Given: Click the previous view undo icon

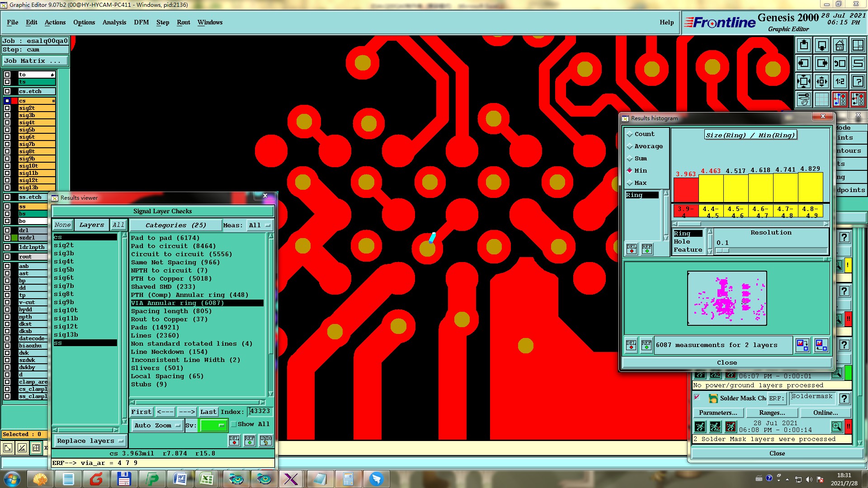Looking at the screenshot, I should pyautogui.click(x=840, y=63).
